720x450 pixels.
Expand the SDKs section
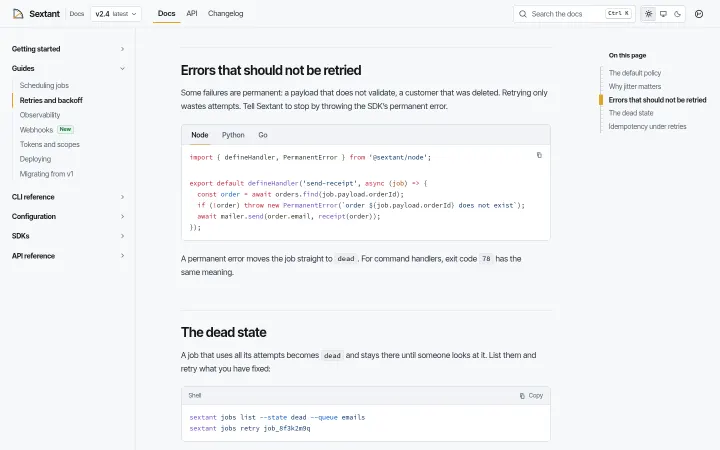68,236
